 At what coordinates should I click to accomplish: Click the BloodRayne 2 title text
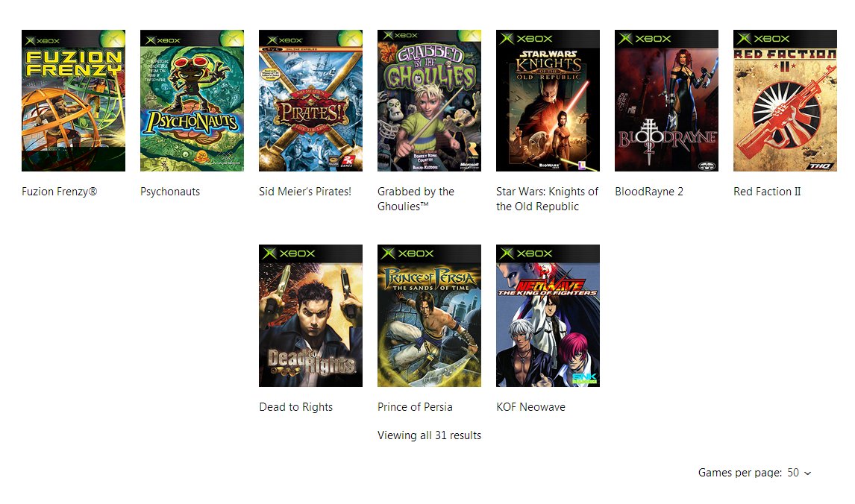coord(649,192)
